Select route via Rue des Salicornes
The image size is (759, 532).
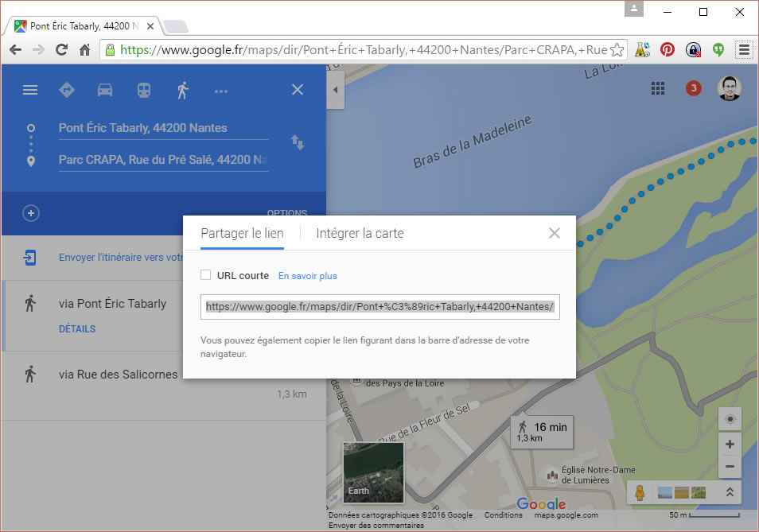pyautogui.click(x=118, y=375)
